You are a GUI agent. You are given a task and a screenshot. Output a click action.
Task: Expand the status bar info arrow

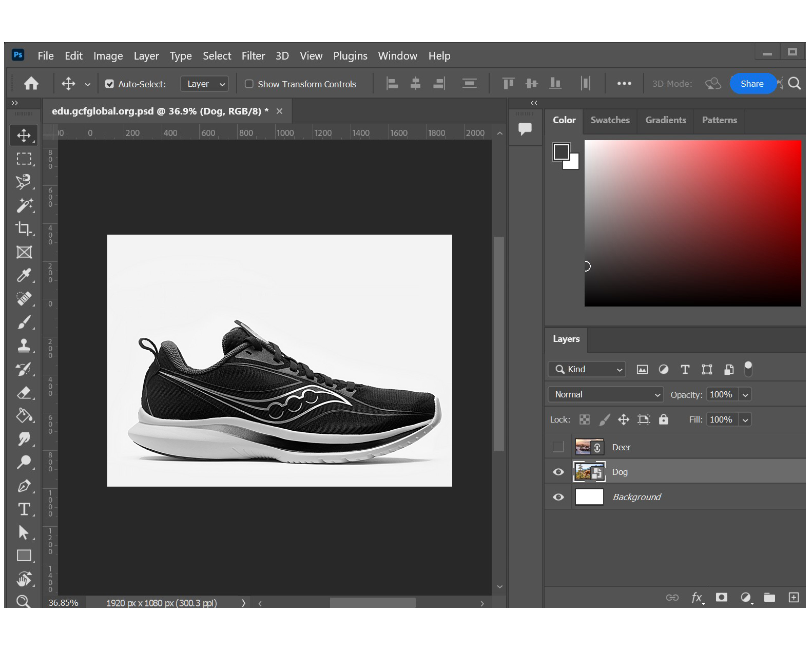(x=243, y=603)
